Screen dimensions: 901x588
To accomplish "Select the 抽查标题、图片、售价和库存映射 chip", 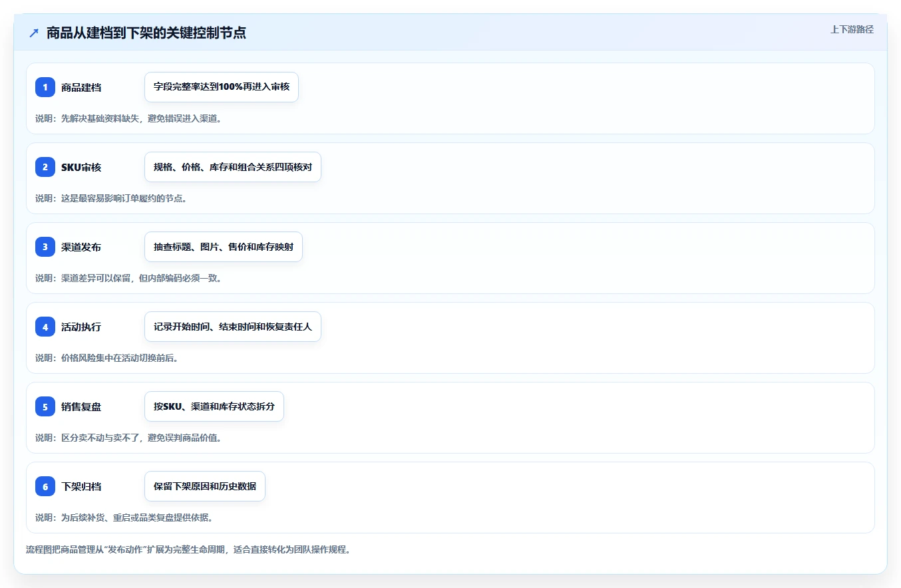I will coord(224,247).
